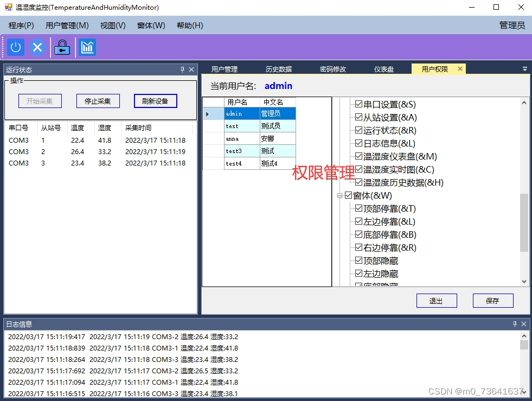Toggle 左边停靠(&L) checkbox

coord(358,221)
